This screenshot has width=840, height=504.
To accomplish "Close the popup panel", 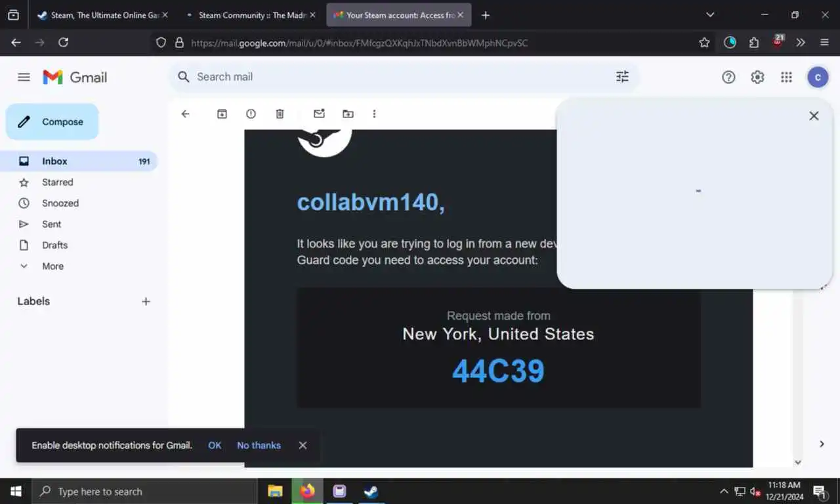I will pyautogui.click(x=814, y=115).
